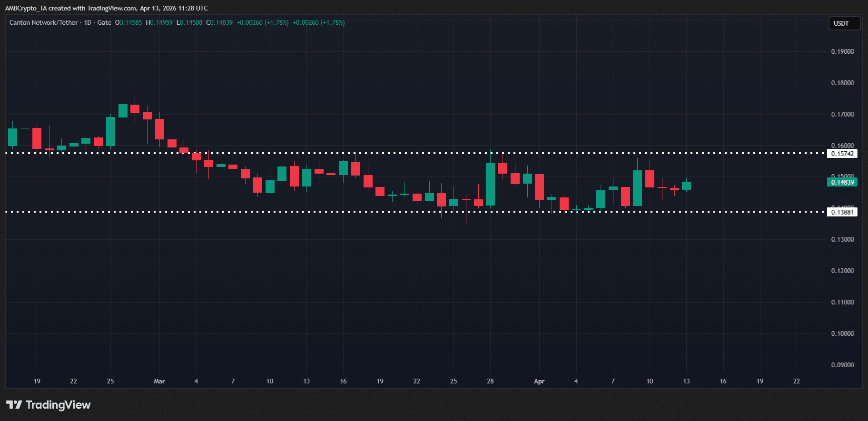Click the TradingView logo icon
Viewport: 868px width, 421px height.
(x=14, y=405)
